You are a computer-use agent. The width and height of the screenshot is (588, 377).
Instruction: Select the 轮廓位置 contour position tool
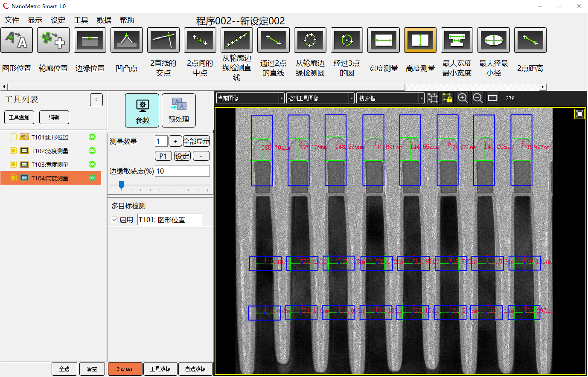53,41
